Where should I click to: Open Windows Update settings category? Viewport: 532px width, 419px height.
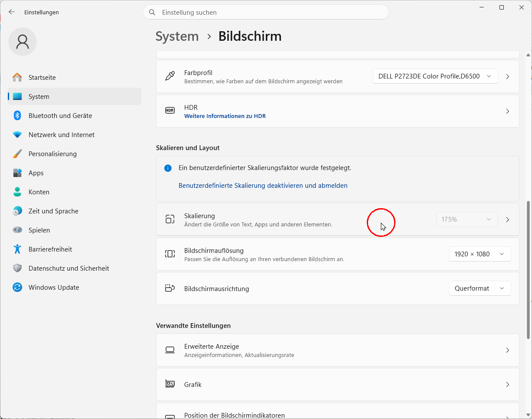pos(75,288)
